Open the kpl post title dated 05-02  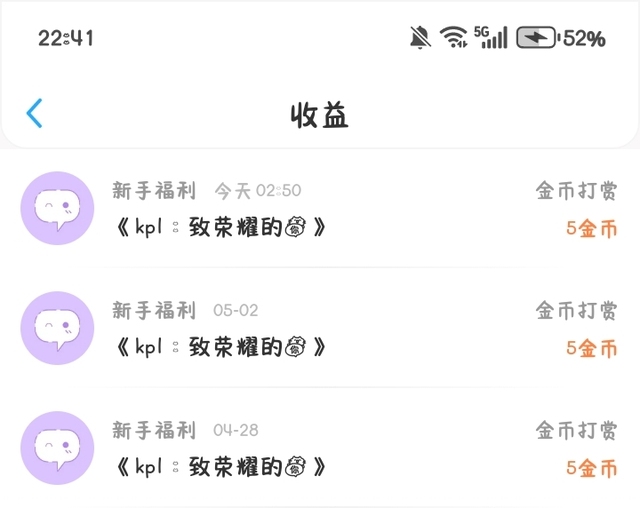pyautogui.click(x=220, y=348)
